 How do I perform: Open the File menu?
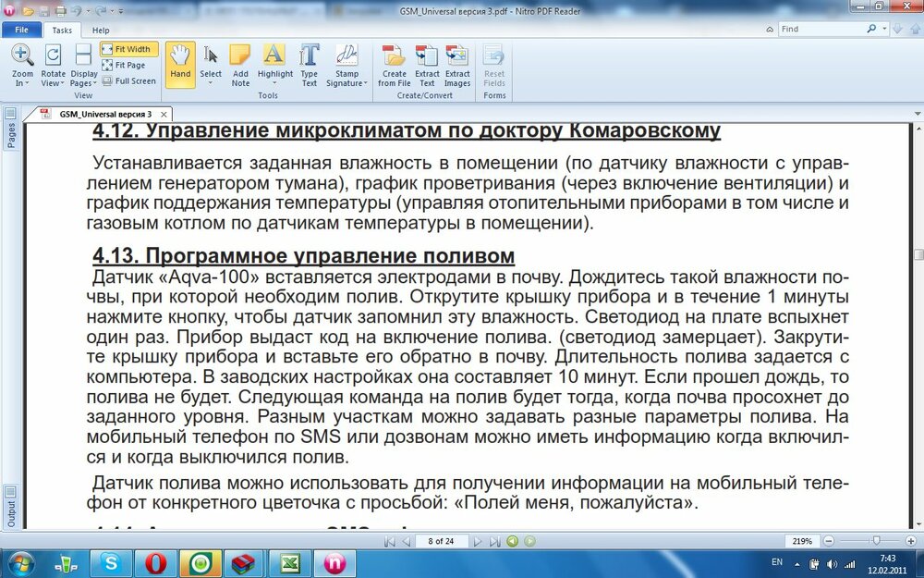click(22, 30)
